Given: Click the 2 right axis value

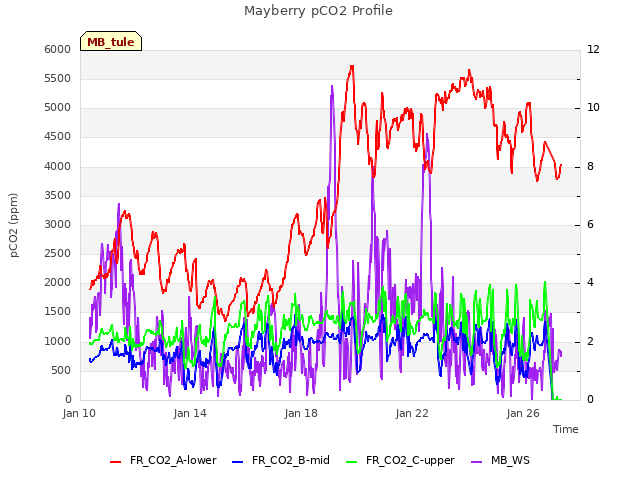Looking at the screenshot, I should pyautogui.click(x=591, y=341).
